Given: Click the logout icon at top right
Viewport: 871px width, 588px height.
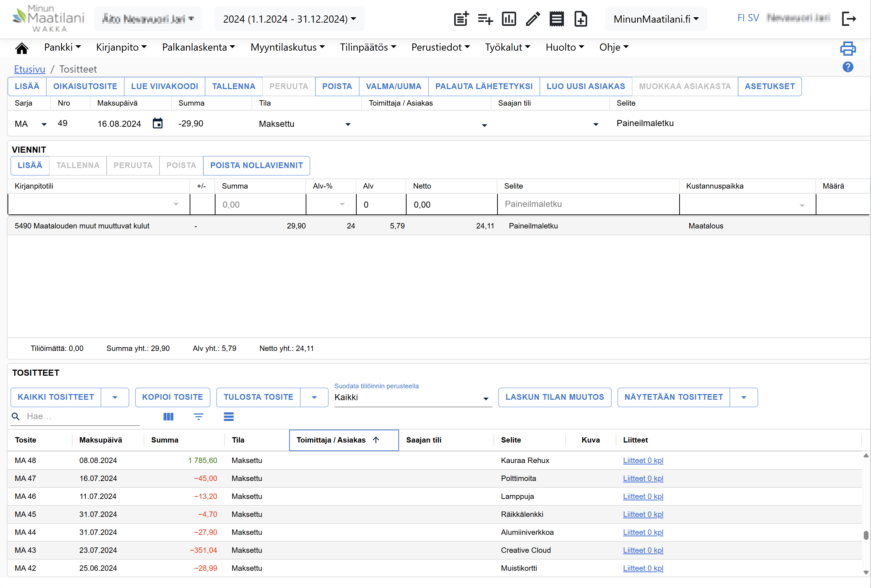Looking at the screenshot, I should coord(848,19).
